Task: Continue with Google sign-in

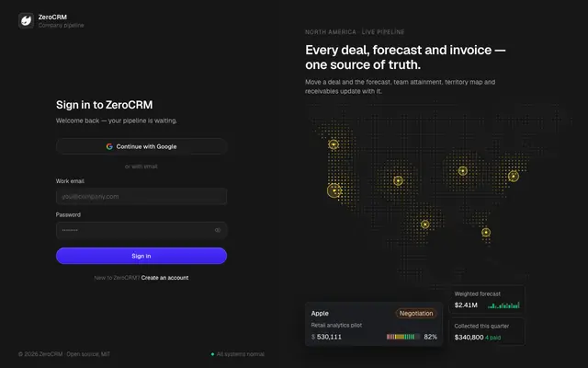Action: click(x=141, y=146)
